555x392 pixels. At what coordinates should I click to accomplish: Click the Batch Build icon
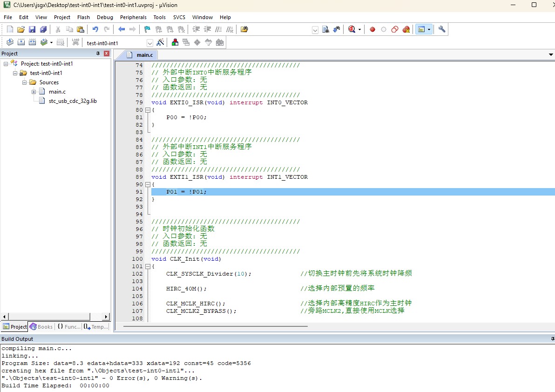click(x=44, y=42)
